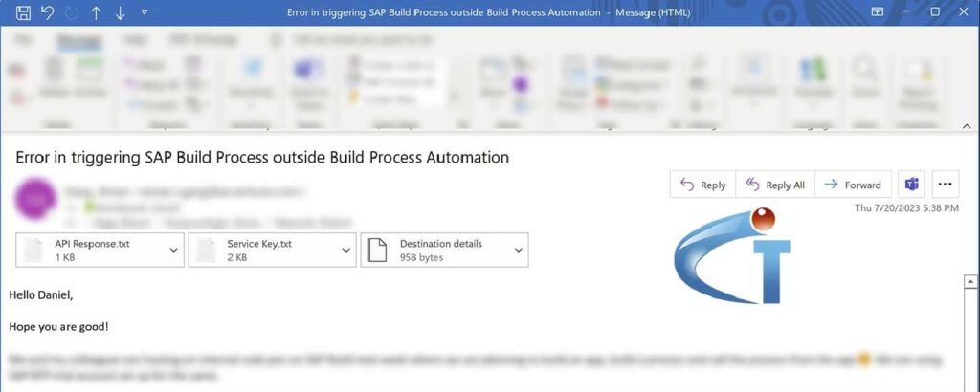Open the Ribbon Display Options button
Viewport: 980px width, 392px height.
878,11
